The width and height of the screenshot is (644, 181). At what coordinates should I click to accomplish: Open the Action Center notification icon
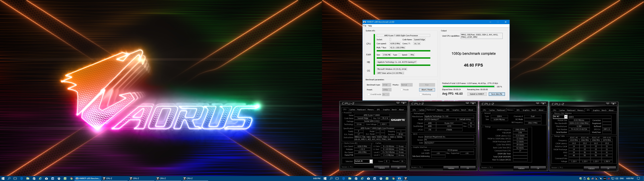point(638,178)
